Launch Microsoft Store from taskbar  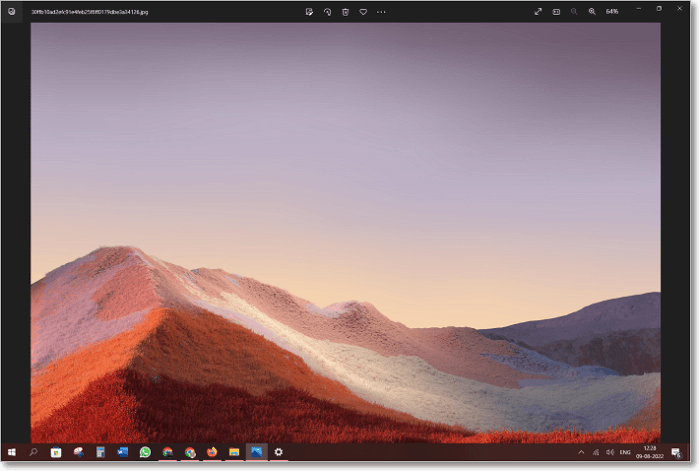coord(56,452)
